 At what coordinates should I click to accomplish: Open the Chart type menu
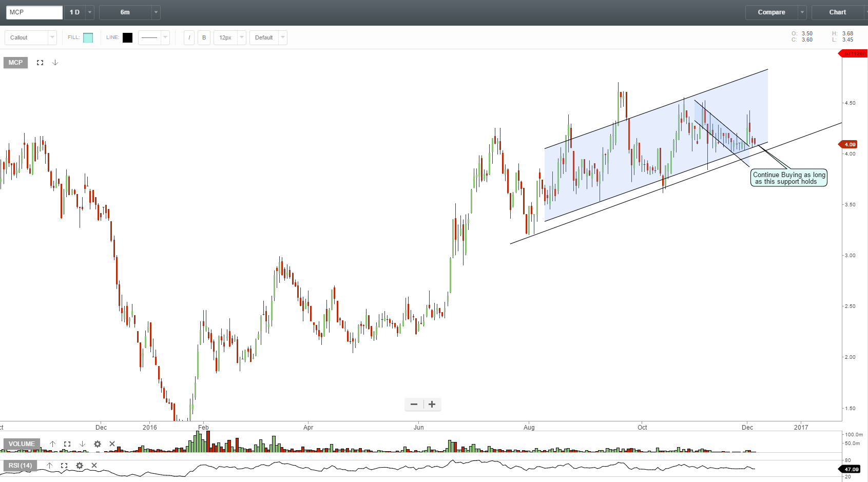838,12
